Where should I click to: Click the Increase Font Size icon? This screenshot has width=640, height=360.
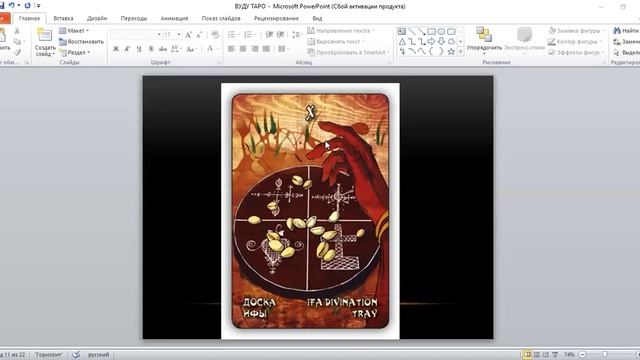pyautogui.click(x=188, y=35)
